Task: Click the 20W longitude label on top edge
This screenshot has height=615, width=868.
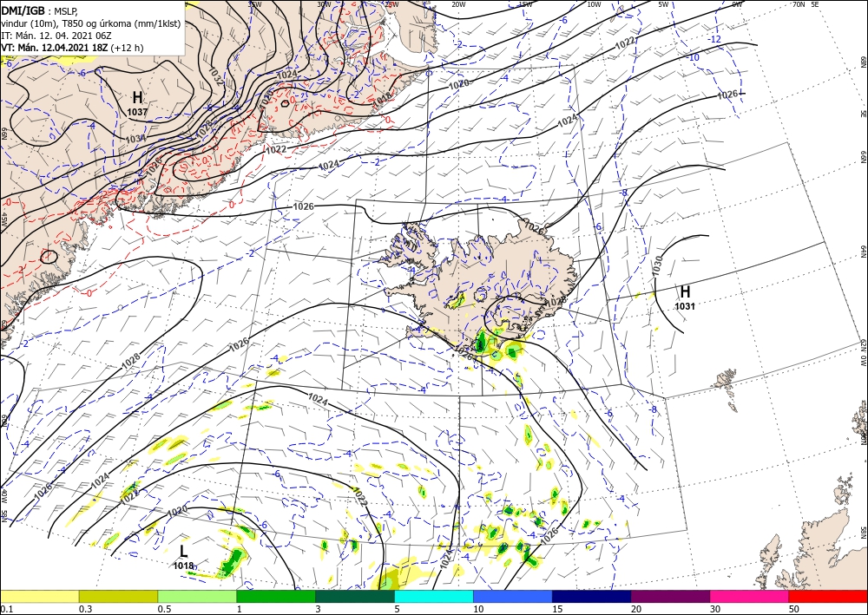Action: pyautogui.click(x=457, y=4)
